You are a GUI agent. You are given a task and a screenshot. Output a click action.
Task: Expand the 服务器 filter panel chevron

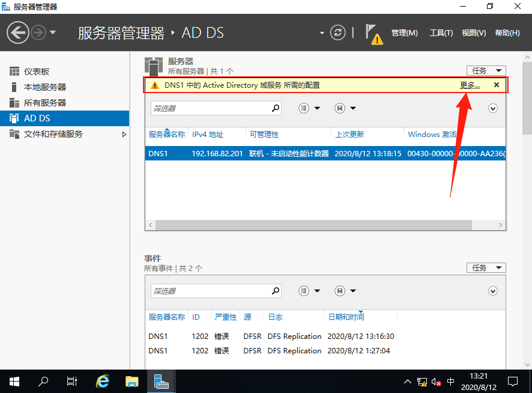coord(492,108)
